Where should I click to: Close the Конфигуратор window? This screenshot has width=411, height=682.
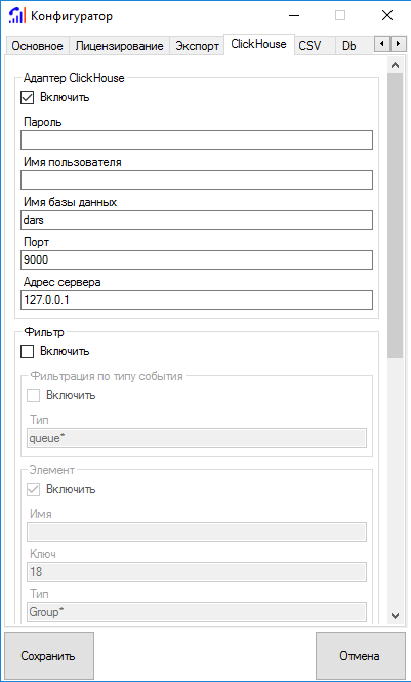pyautogui.click(x=387, y=16)
